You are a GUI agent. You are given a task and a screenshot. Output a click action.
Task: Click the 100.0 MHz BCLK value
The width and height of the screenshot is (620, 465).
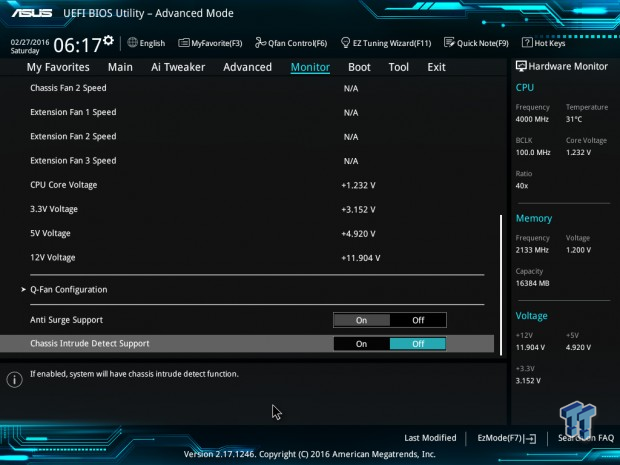(x=533, y=152)
